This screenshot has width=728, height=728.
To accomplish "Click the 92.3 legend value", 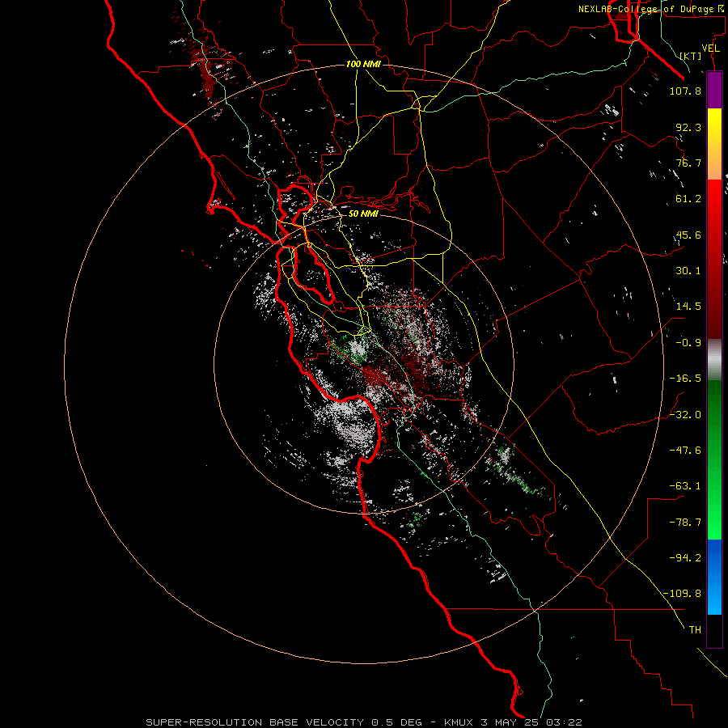I will [x=688, y=127].
